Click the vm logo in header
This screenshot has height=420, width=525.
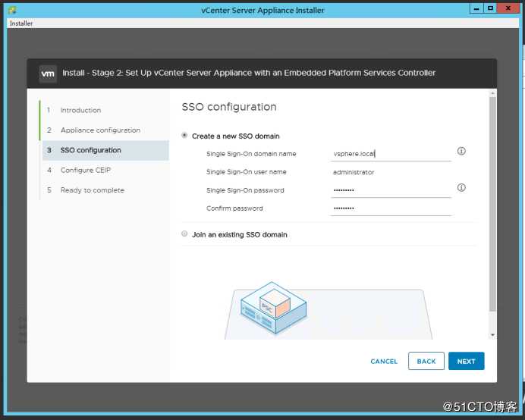(48, 74)
